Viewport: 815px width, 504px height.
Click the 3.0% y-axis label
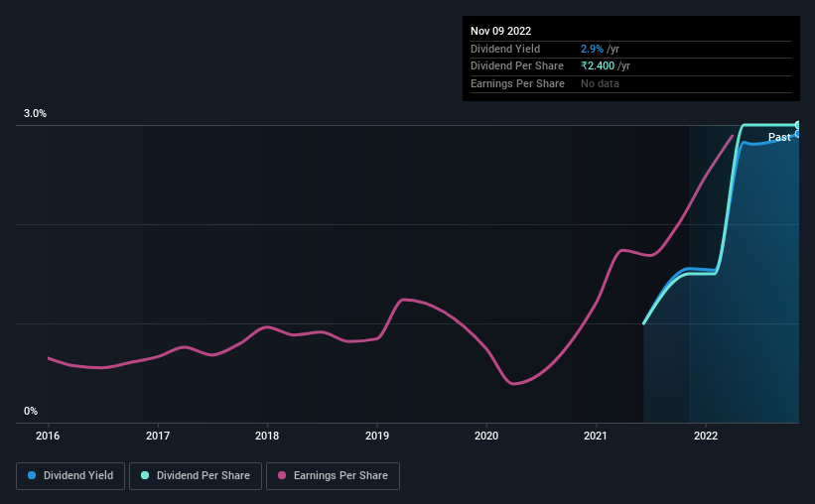[36, 114]
